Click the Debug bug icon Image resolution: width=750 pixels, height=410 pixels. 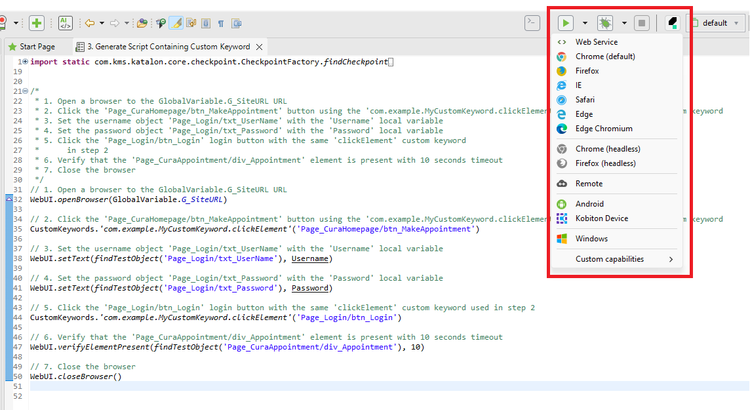(604, 22)
